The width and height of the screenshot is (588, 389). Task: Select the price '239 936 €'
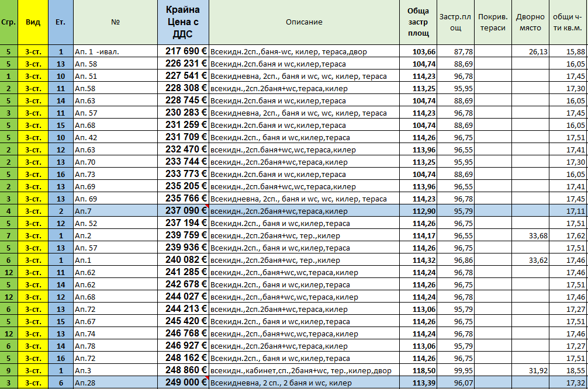pyautogui.click(x=183, y=248)
